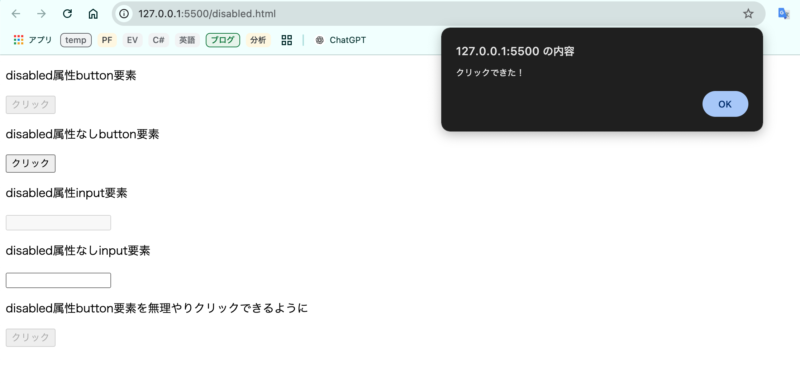Bookmark this page with the star icon
The height and width of the screenshot is (392, 800).
coord(748,14)
